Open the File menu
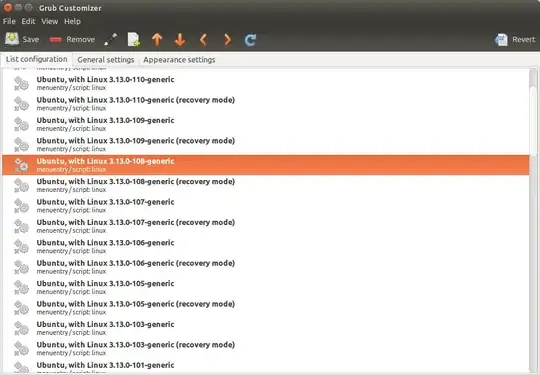540x375 pixels. click(x=9, y=21)
